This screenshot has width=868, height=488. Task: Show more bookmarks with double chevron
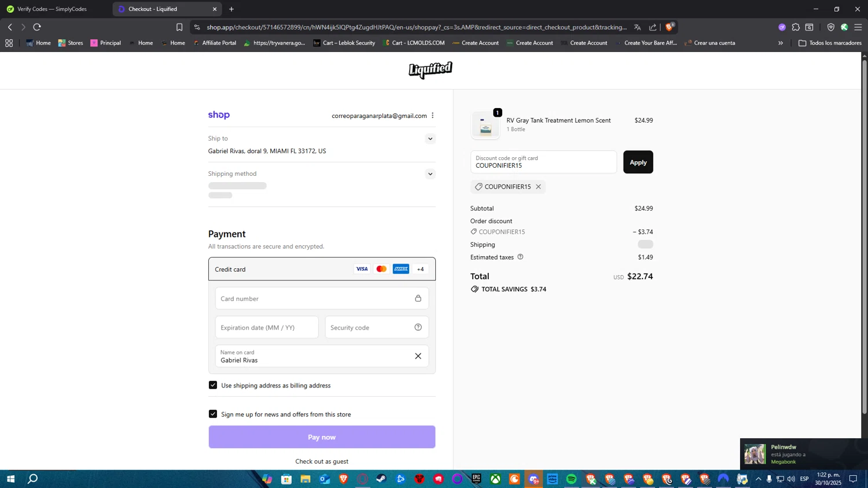tap(780, 43)
